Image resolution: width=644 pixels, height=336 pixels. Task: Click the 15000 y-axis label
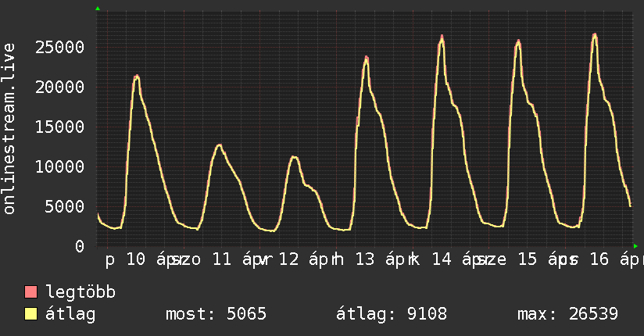[59, 127]
